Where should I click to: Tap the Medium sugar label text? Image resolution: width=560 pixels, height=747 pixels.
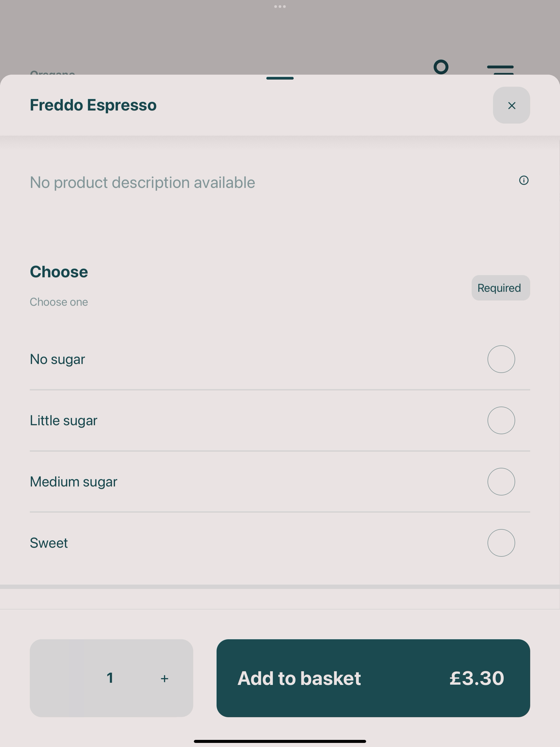74,482
